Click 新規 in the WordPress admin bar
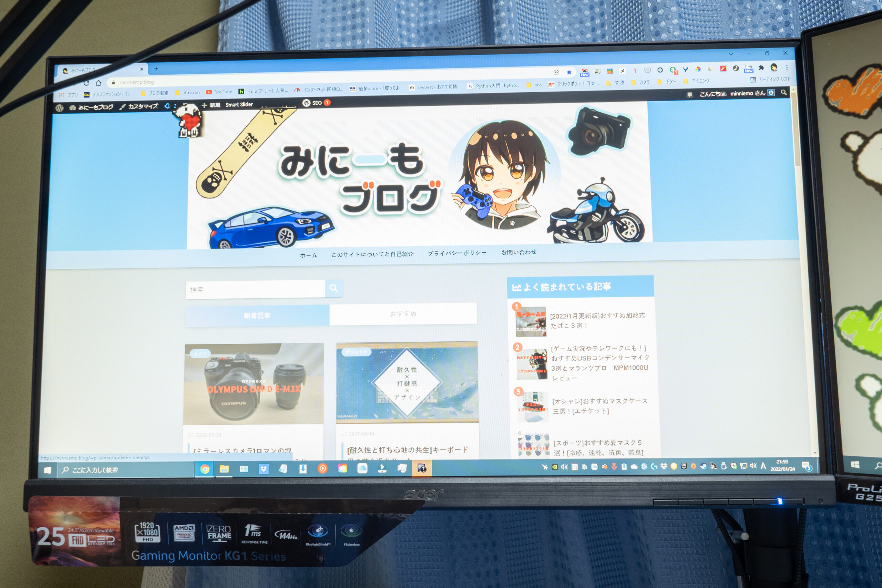The height and width of the screenshot is (588, 882). click(x=211, y=105)
